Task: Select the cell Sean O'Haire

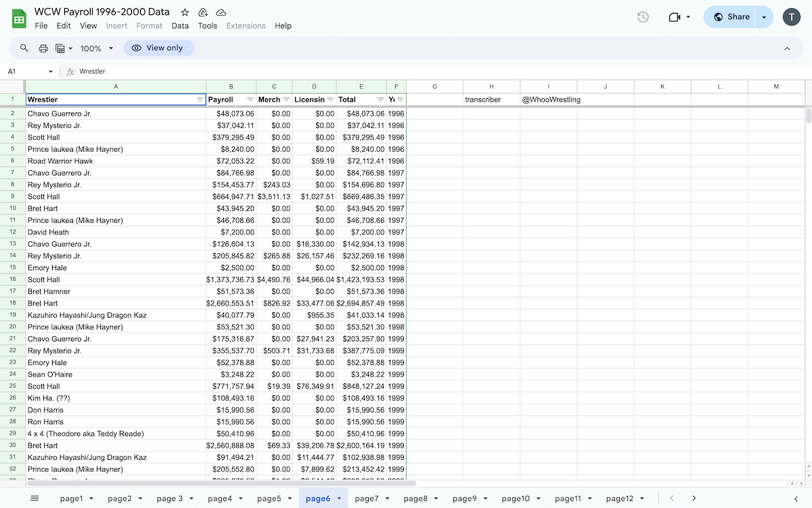Action: pyautogui.click(x=116, y=375)
